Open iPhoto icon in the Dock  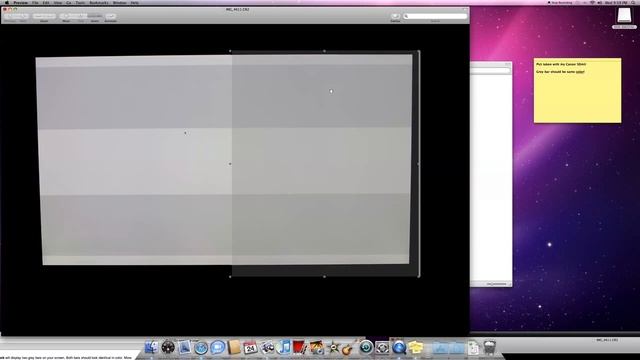pos(317,348)
